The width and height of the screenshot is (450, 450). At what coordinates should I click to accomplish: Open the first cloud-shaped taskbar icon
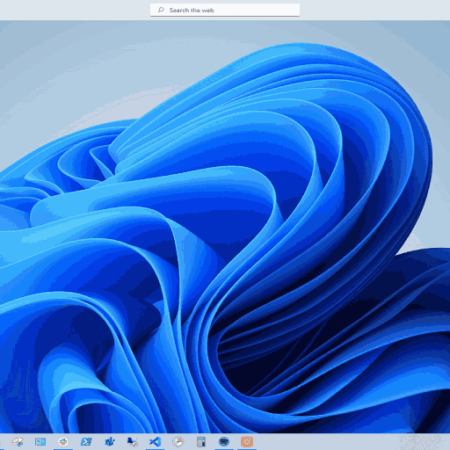coord(18,442)
